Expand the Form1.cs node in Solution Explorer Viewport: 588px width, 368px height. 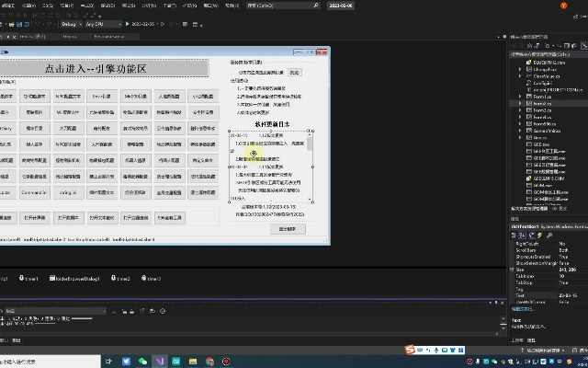pos(520,95)
